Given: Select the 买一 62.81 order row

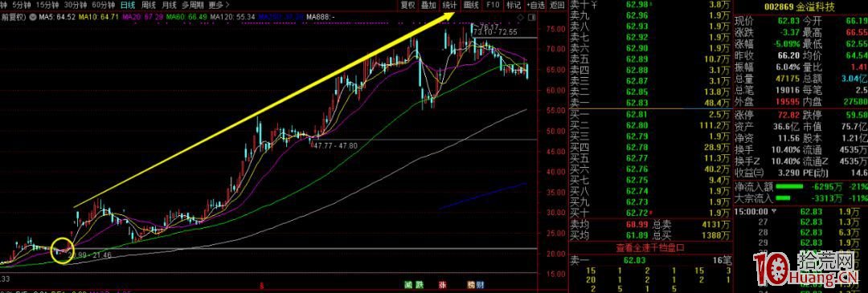Looking at the screenshot, I should (650, 115).
